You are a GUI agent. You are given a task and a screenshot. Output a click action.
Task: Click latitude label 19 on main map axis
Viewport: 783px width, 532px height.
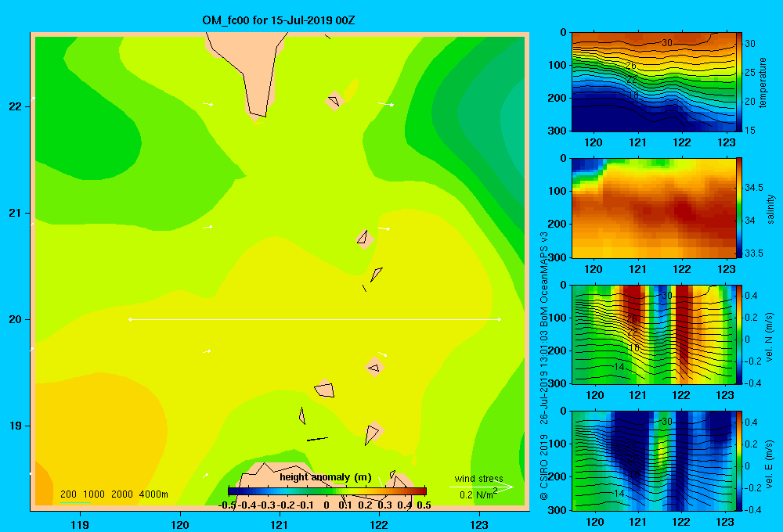(x=15, y=426)
